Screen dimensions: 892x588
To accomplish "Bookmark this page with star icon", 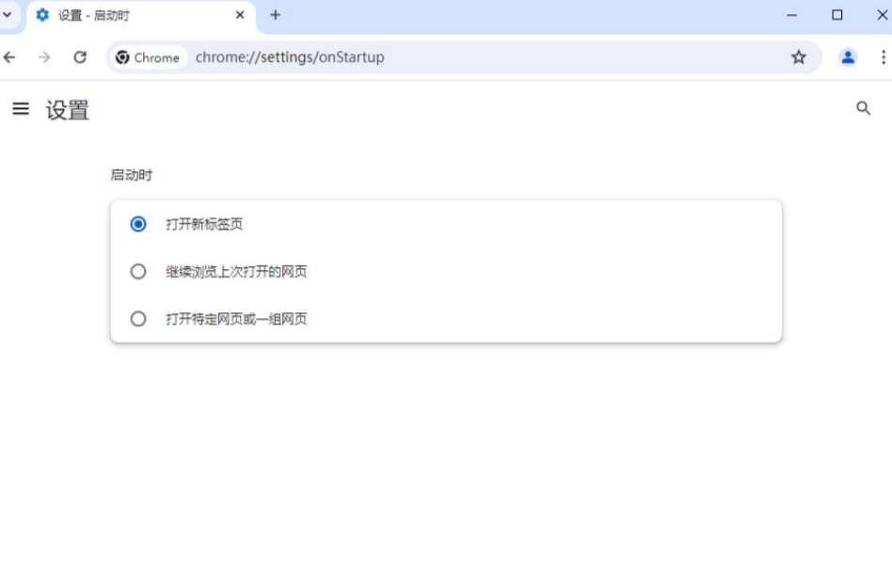I will (799, 57).
